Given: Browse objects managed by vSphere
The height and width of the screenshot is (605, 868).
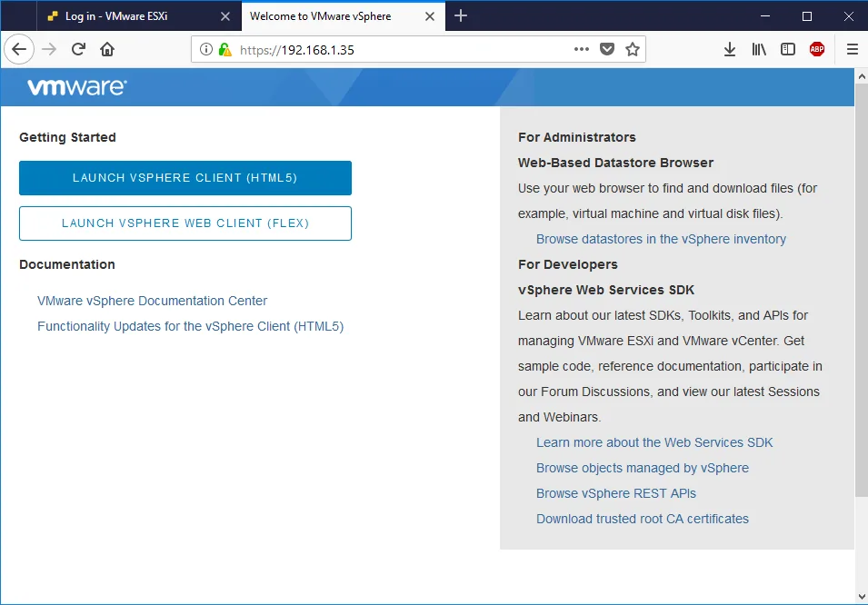Looking at the screenshot, I should (x=643, y=468).
